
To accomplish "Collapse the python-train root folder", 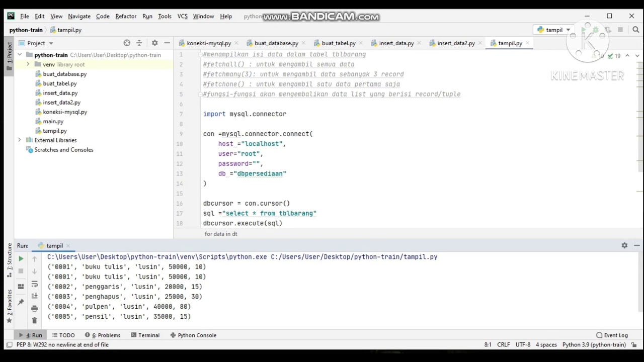I will pyautogui.click(x=20, y=55).
